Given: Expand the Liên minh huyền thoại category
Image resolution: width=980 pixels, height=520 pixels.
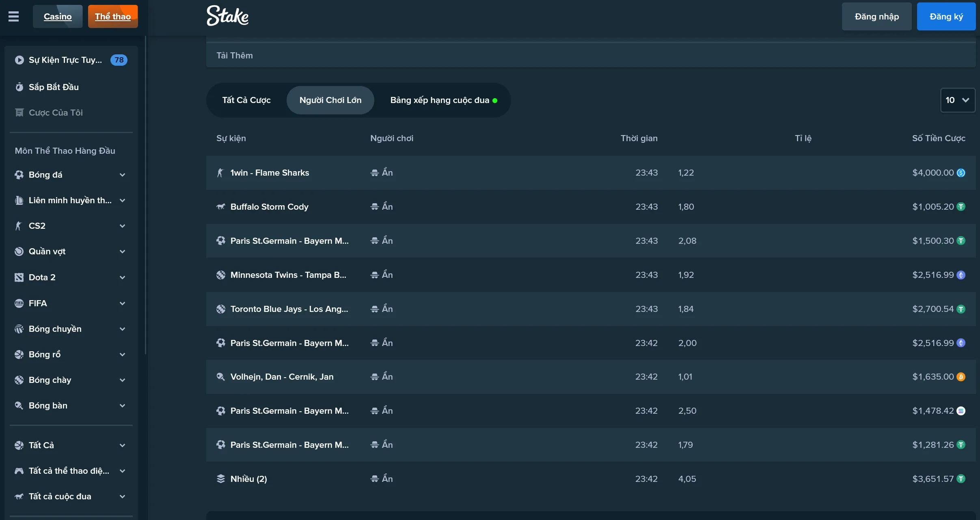Looking at the screenshot, I should click(122, 200).
